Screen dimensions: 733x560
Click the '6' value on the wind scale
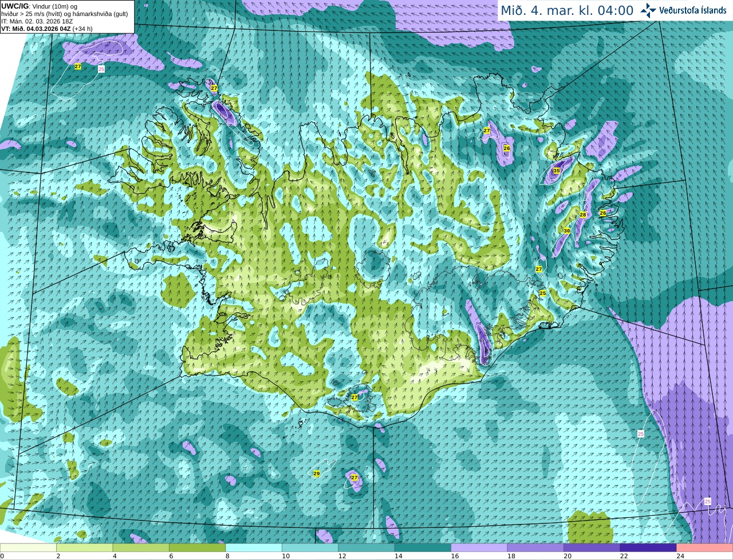click(x=171, y=556)
